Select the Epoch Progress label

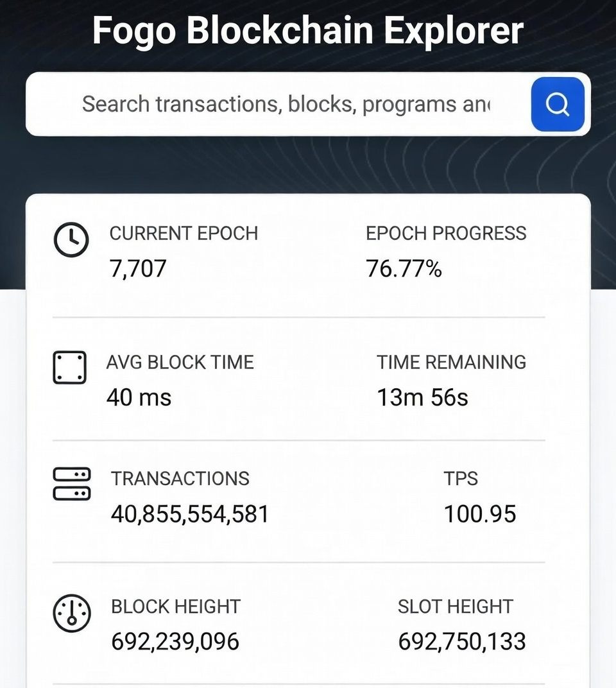[x=446, y=234]
